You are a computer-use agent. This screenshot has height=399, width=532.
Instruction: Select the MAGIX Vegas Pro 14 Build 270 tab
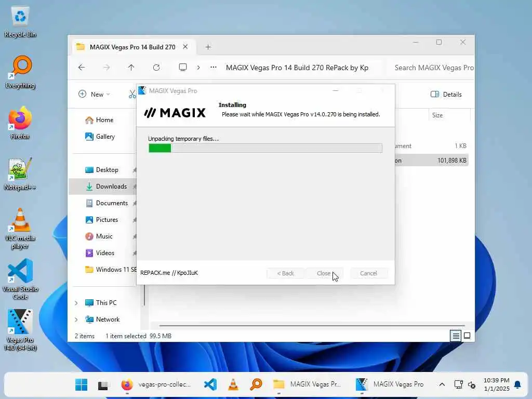(132, 47)
